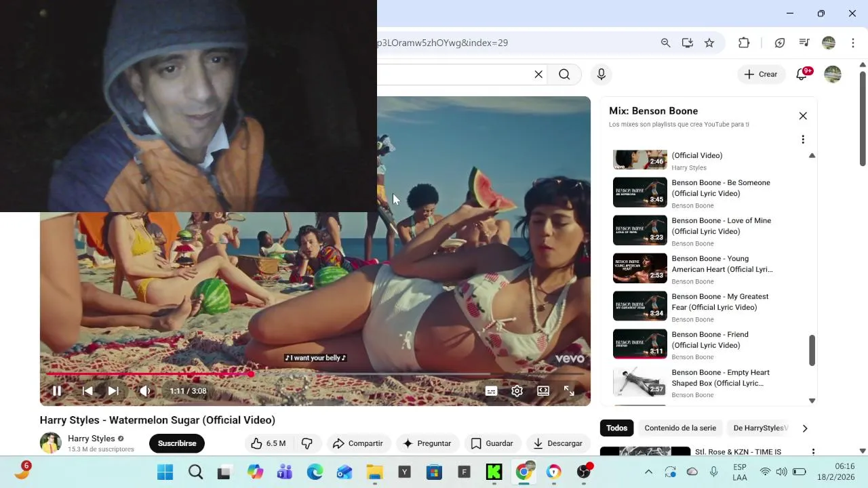Click the YouTube search magnifier button

click(564, 75)
